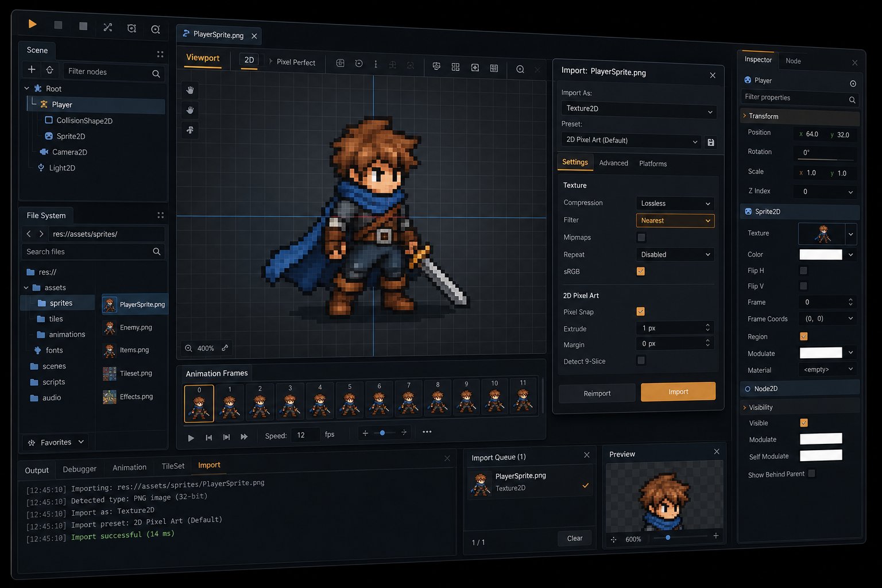Step to next animation frame
Image resolution: width=882 pixels, height=588 pixels.
pos(226,437)
